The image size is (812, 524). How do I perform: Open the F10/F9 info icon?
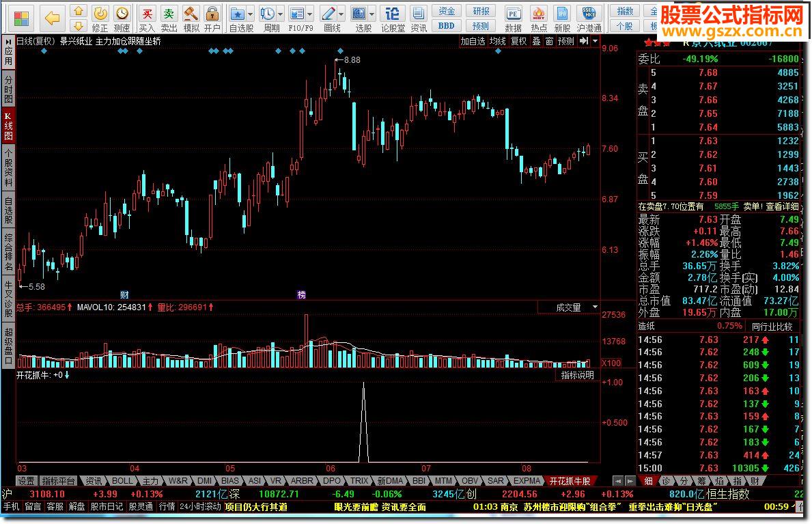click(297, 14)
